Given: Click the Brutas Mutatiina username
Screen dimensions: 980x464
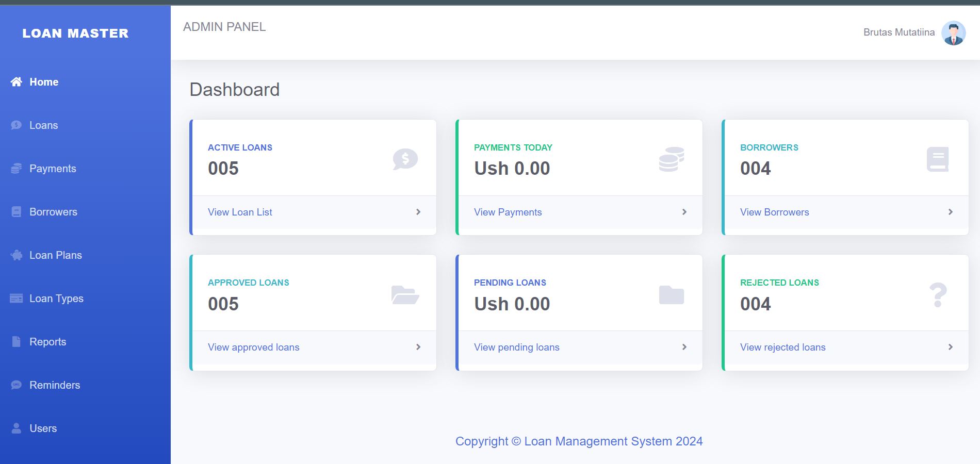Looking at the screenshot, I should pyautogui.click(x=899, y=32).
